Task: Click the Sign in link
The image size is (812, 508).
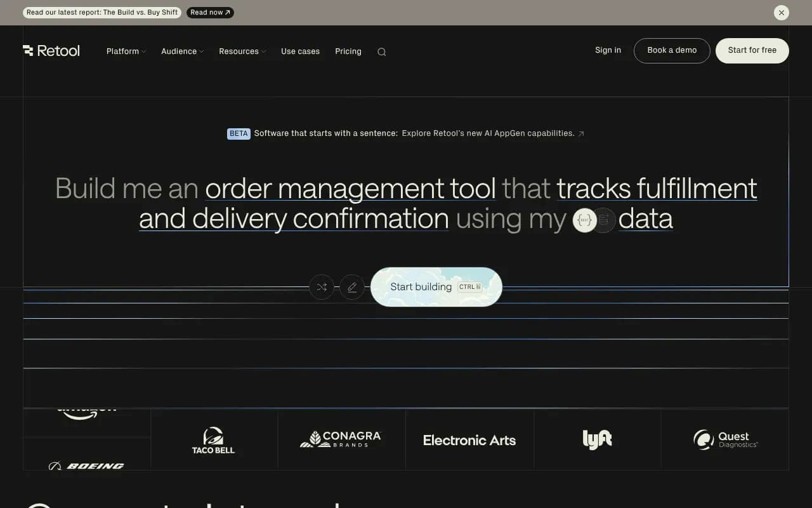Action: [608, 50]
